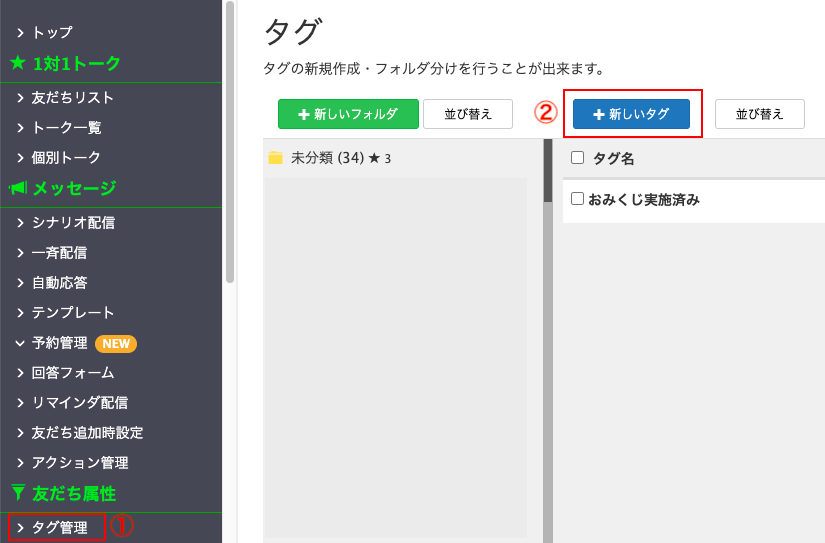Click 並び替え button next to 新しいフォルダ
Viewport: 825px width, 543px height.
point(468,114)
